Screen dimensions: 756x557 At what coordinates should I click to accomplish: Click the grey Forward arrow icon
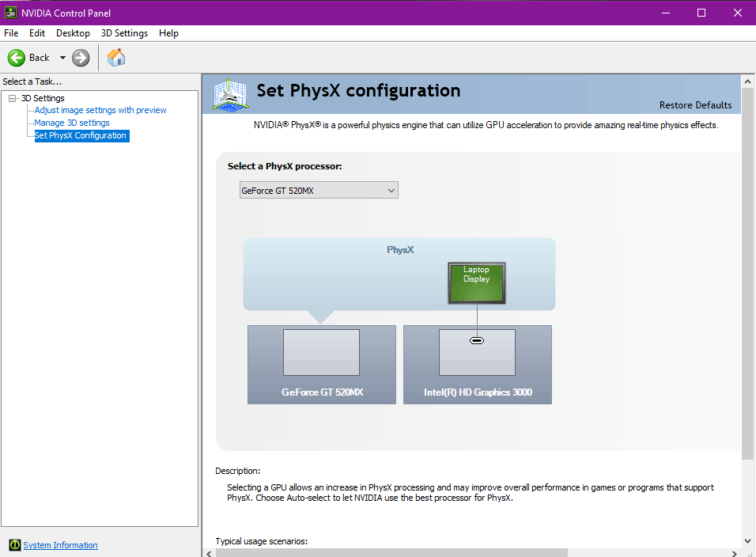click(81, 58)
